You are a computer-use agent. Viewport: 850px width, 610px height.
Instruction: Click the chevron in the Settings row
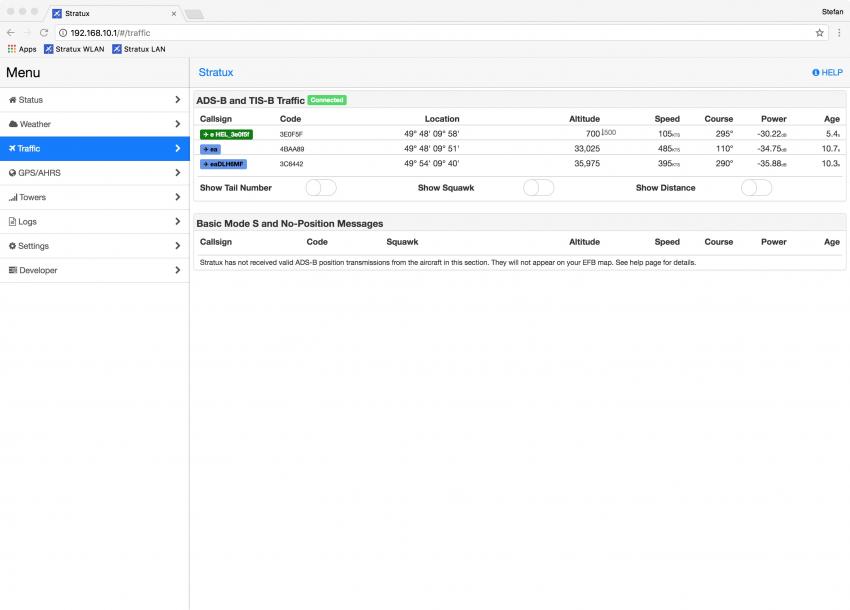(178, 246)
